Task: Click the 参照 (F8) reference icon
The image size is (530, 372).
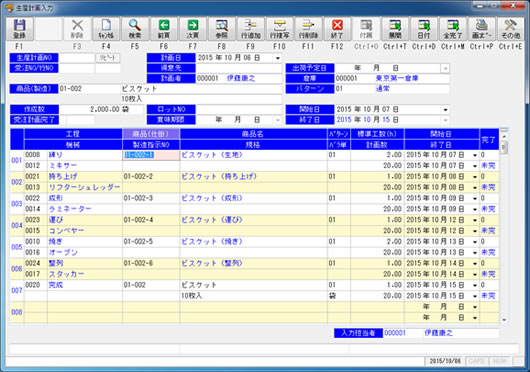Action: 222,29
